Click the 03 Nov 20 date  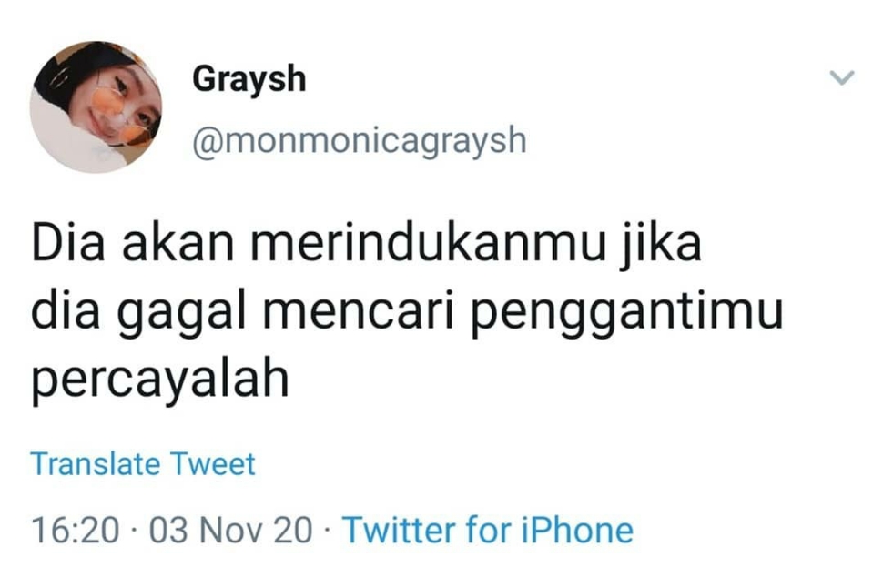point(230,531)
